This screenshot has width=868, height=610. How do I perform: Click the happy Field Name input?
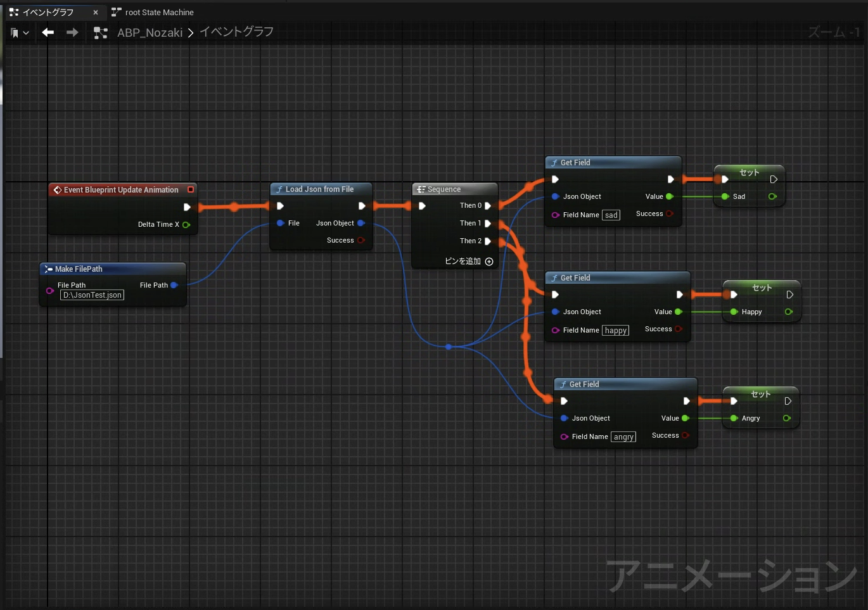615,331
